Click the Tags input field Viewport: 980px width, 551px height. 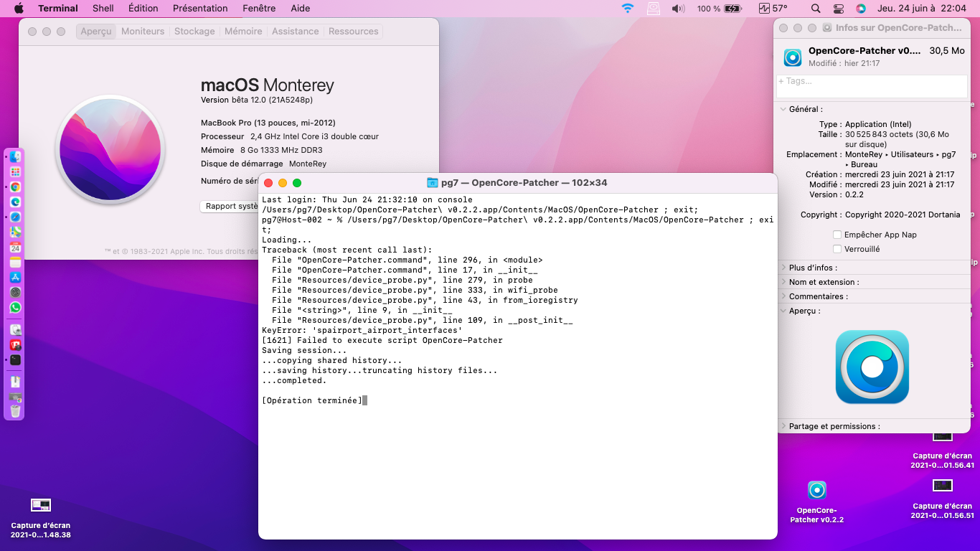click(872, 86)
